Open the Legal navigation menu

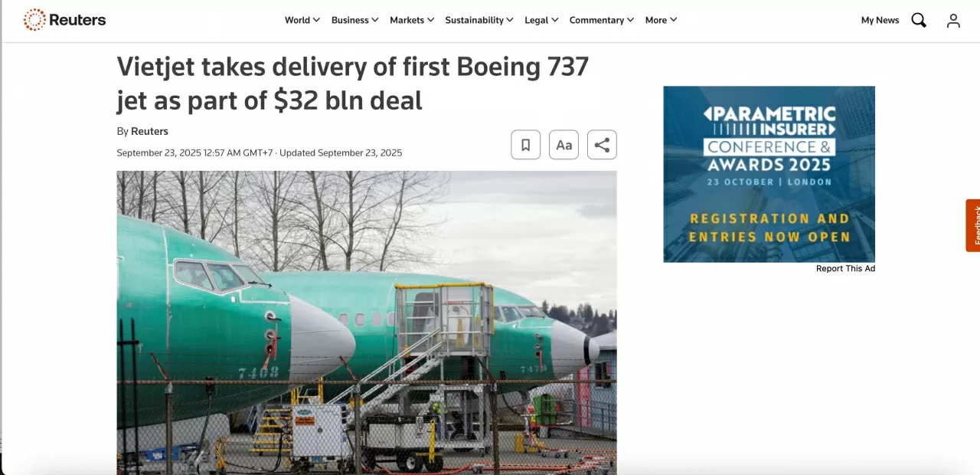[541, 20]
